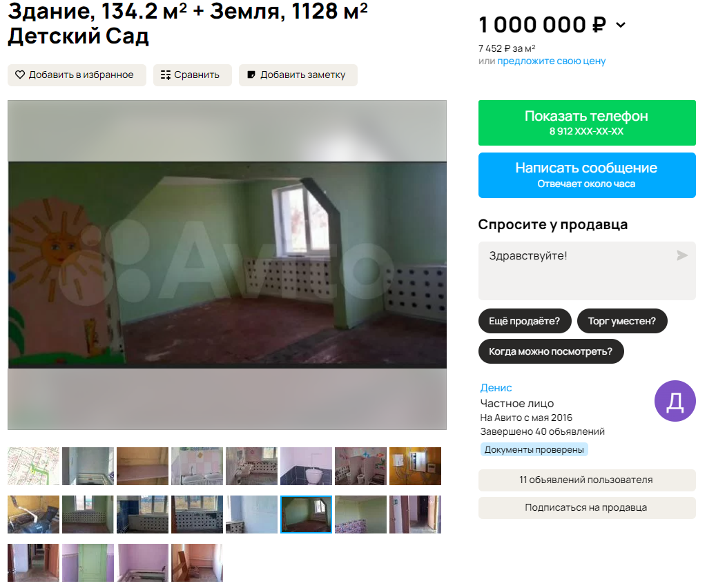The width and height of the screenshot is (707, 588).
Task: Select the water heater photo thumbnail
Action: point(415,466)
